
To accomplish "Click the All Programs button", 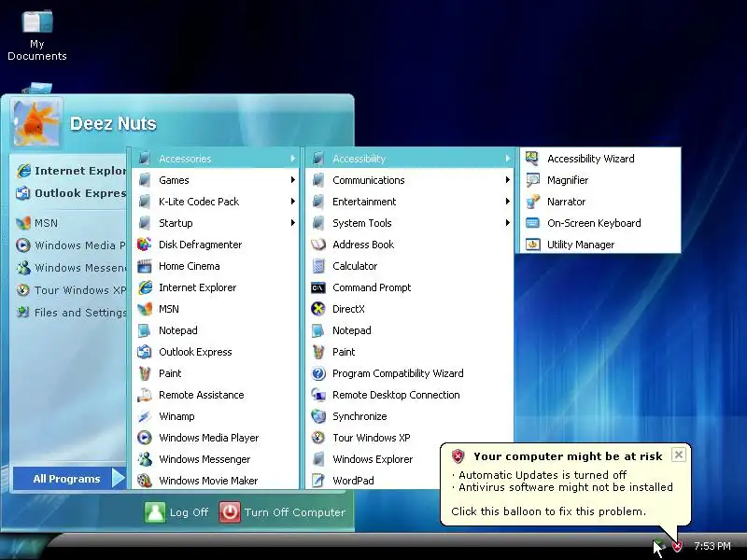I will click(69, 479).
